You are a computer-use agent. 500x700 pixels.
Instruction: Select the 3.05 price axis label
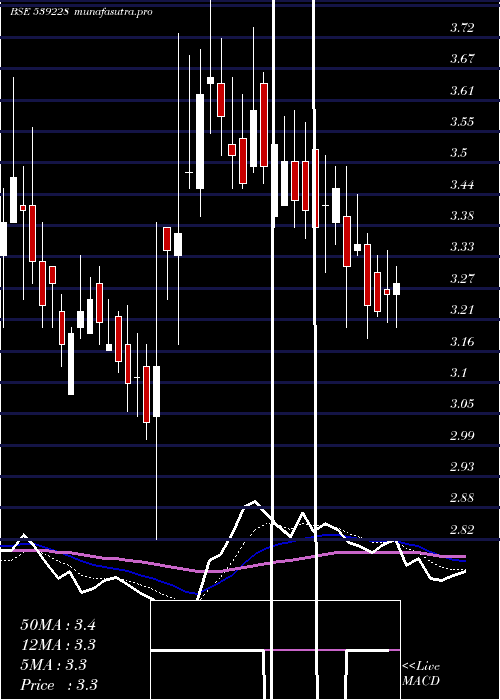pyautogui.click(x=462, y=404)
